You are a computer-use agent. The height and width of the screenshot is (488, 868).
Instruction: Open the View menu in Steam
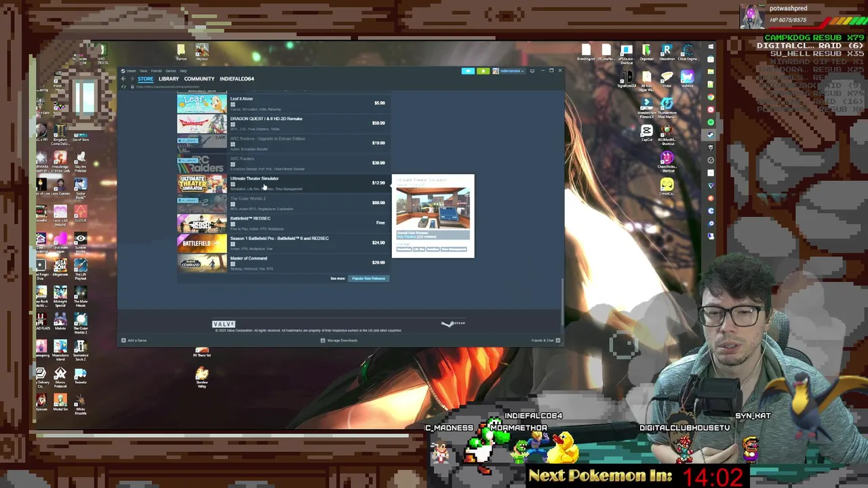coord(143,71)
